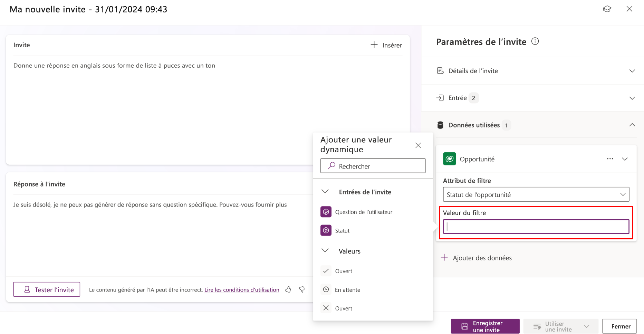Click the purple Statut icon

[326, 230]
